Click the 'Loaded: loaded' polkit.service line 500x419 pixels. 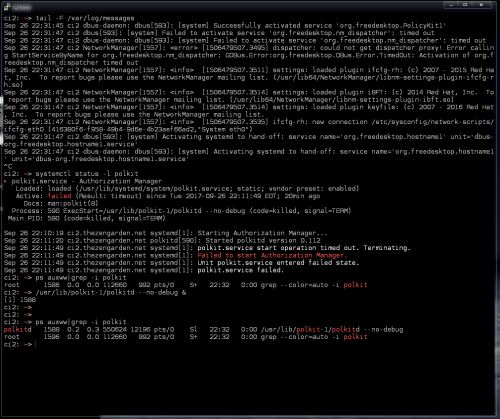[x=187, y=189]
